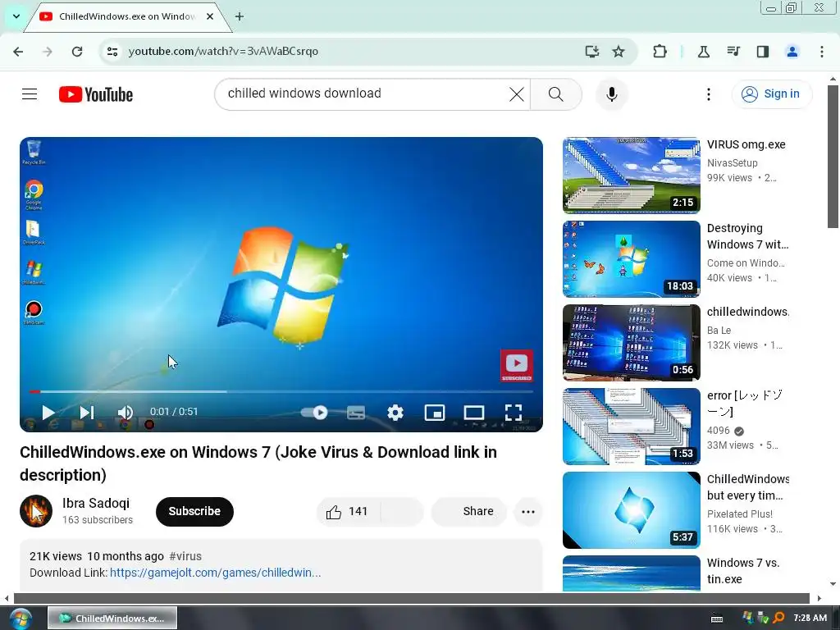Open the VIRUS omg.exe thumbnail
Screen dimensions: 840x630
click(x=631, y=176)
